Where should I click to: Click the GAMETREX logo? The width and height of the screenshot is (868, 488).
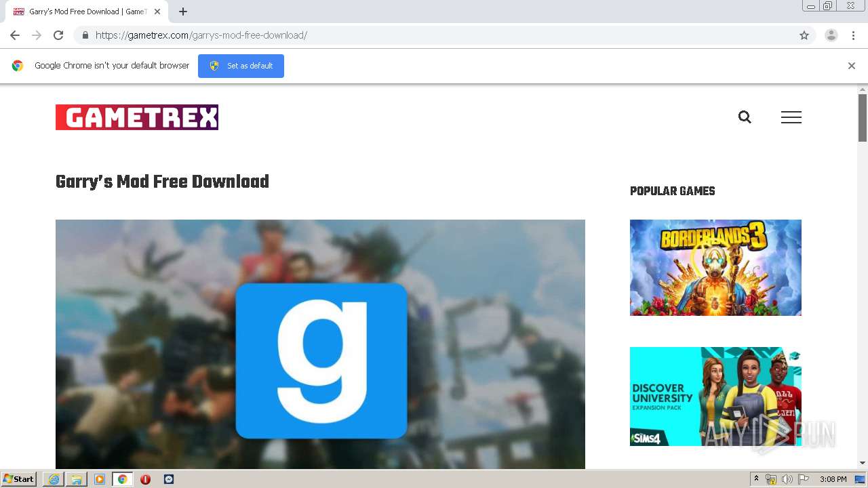[137, 117]
